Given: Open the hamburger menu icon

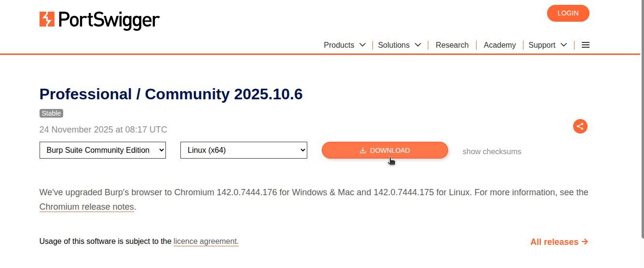Looking at the screenshot, I should click(x=586, y=45).
